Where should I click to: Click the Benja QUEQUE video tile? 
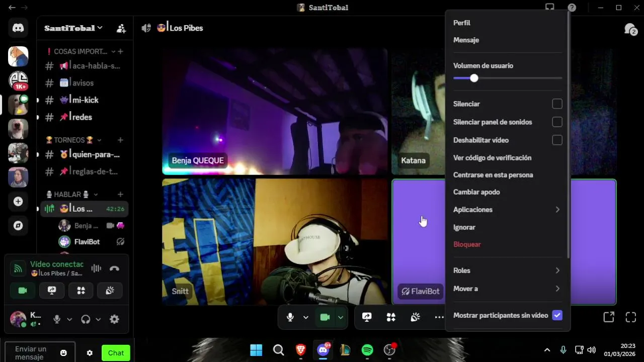point(275,111)
